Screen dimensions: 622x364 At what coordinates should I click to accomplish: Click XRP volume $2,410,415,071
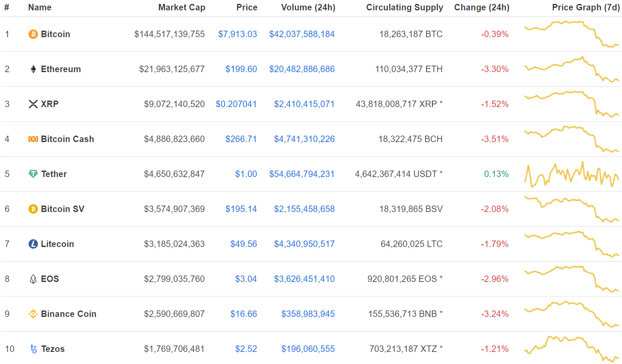click(x=305, y=104)
